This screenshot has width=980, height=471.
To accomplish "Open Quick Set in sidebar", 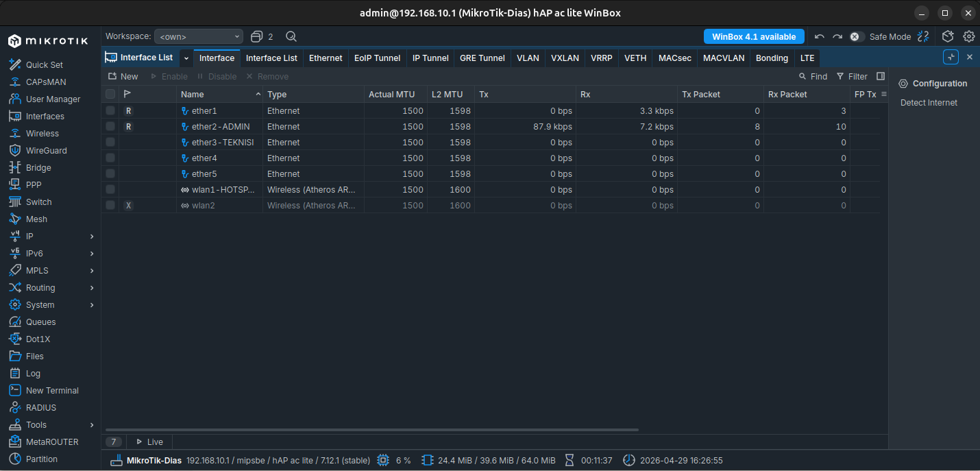I will 45,64.
